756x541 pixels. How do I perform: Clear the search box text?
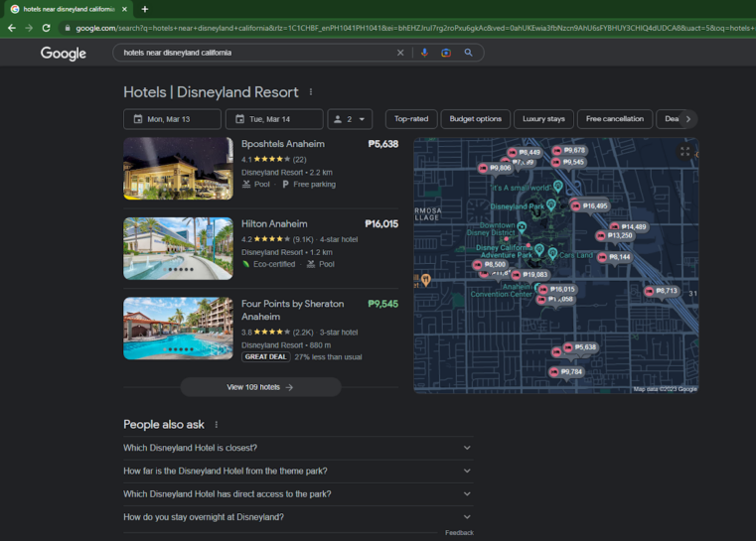pyautogui.click(x=400, y=53)
